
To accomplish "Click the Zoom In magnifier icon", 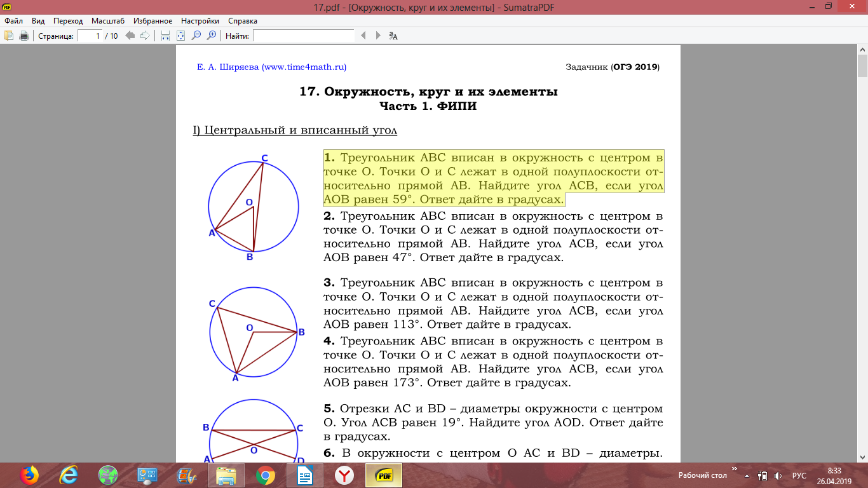I will click(212, 36).
